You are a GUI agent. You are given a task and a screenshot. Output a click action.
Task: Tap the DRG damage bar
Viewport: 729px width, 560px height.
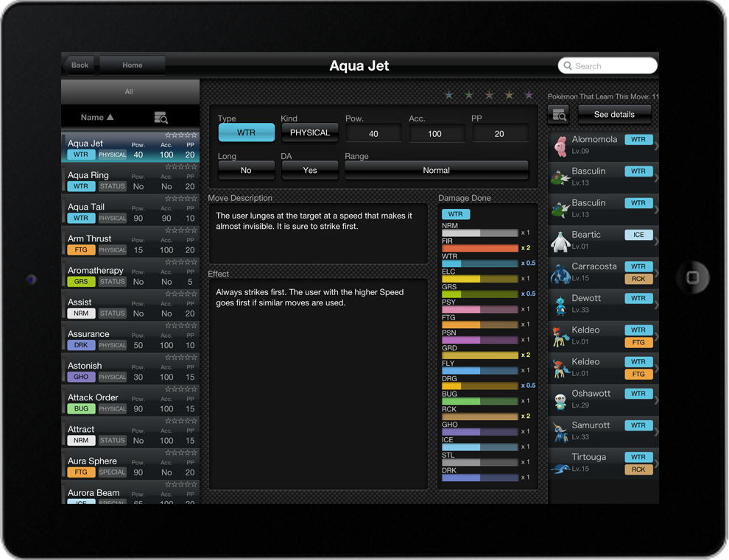[x=480, y=386]
